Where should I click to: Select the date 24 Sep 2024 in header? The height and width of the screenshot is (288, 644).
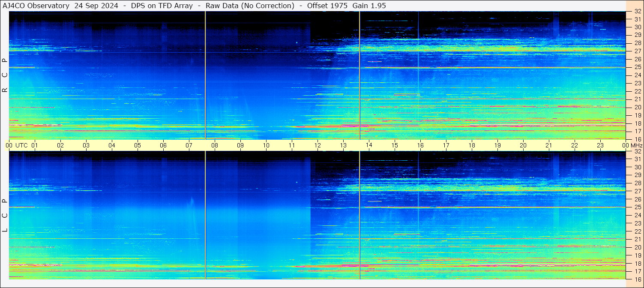click(96, 6)
